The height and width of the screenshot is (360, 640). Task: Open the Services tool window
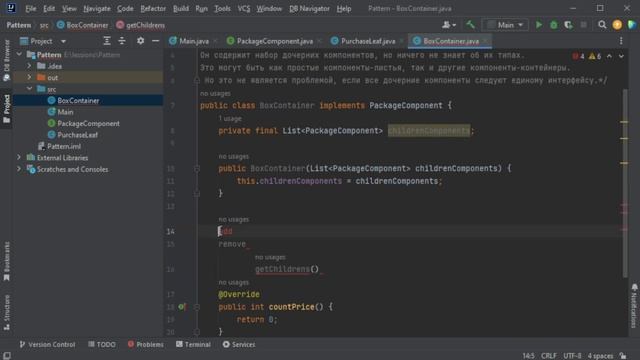click(239, 344)
